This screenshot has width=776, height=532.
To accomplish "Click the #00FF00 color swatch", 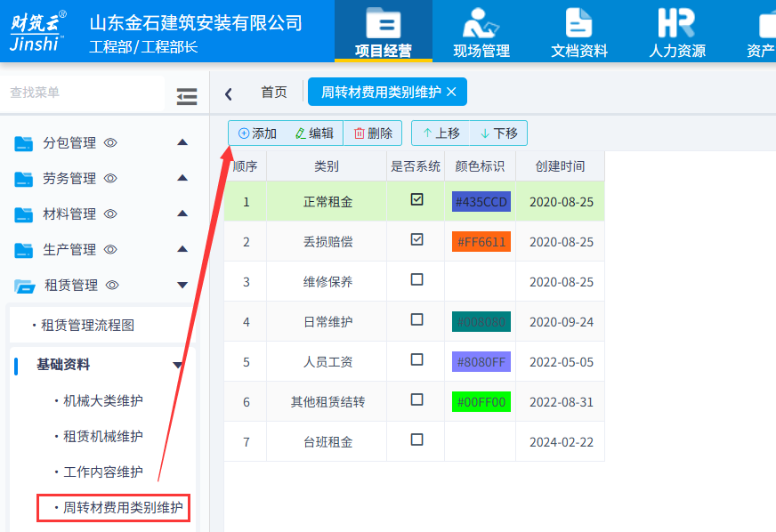I will [481, 402].
